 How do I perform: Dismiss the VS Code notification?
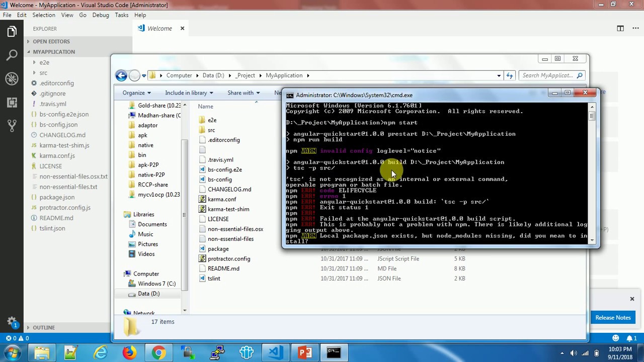coord(632,299)
